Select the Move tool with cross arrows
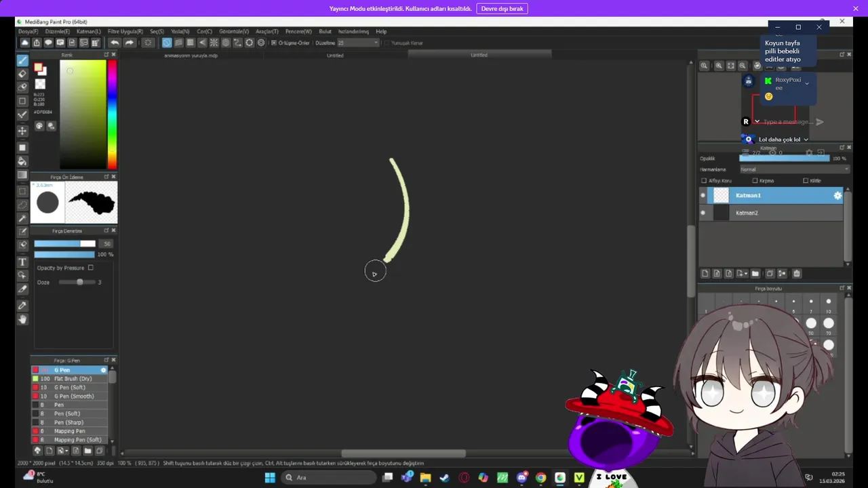Image resolution: width=868 pixels, height=488 pixels. click(x=22, y=130)
